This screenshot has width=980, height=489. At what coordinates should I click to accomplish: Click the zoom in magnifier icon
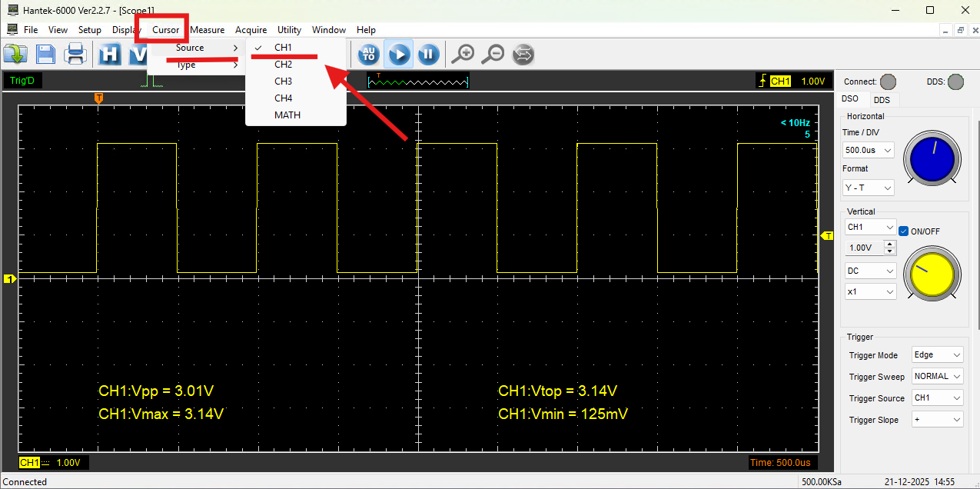[463, 54]
